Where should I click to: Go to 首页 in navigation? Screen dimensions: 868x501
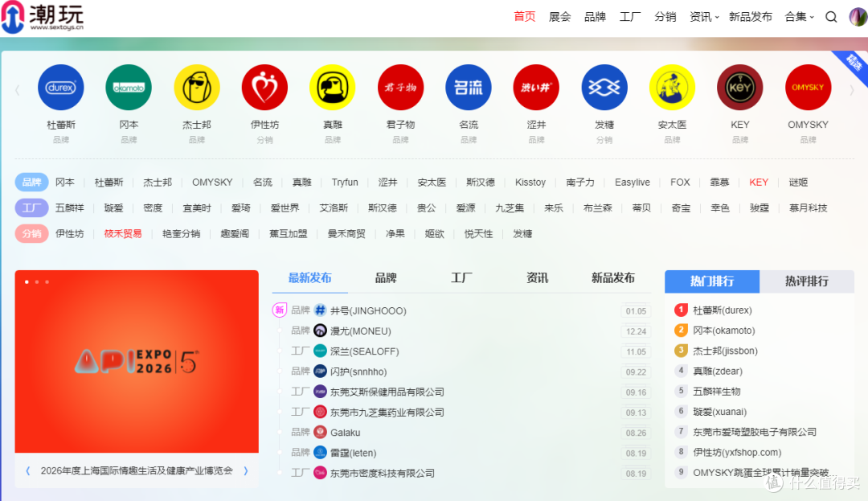(524, 17)
